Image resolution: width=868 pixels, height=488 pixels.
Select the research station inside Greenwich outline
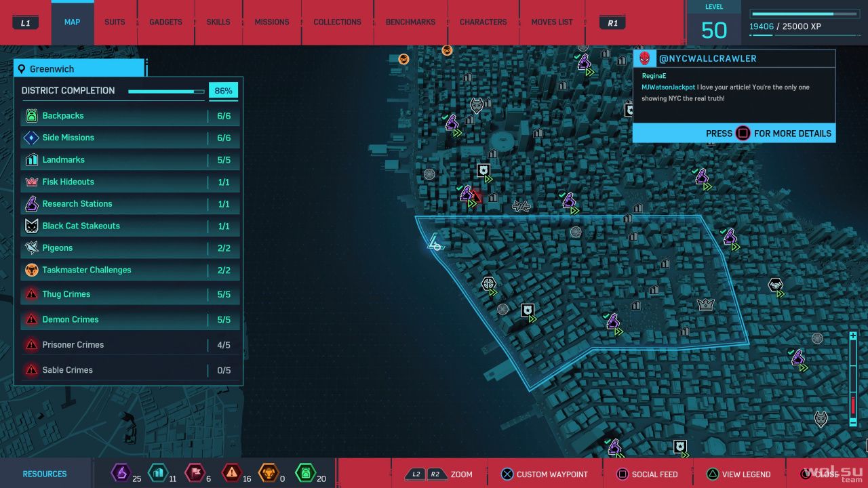[x=613, y=321]
